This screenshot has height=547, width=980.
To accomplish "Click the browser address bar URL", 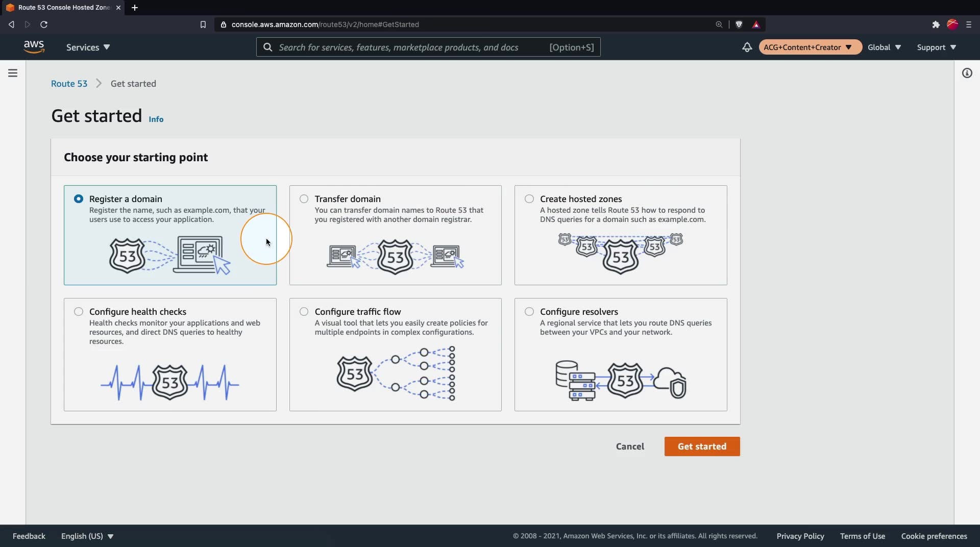I will (x=325, y=24).
